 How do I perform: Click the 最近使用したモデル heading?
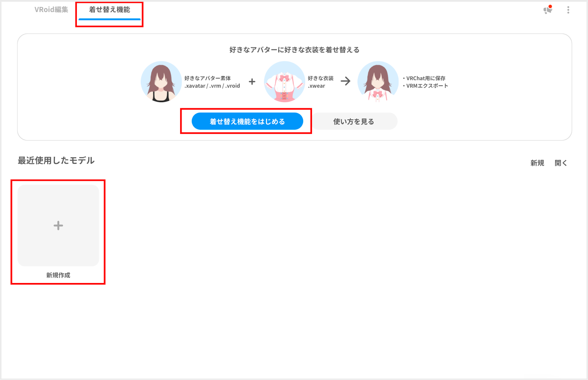[56, 161]
